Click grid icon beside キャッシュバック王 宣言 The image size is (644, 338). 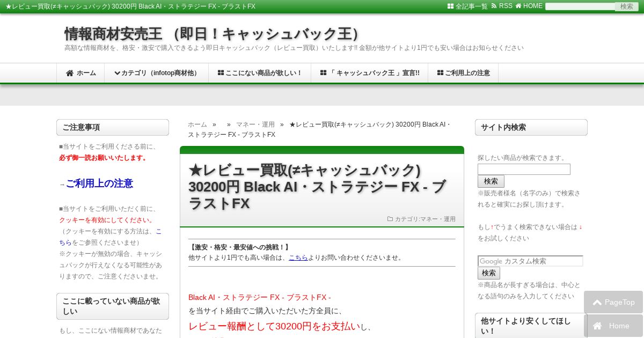(323, 73)
